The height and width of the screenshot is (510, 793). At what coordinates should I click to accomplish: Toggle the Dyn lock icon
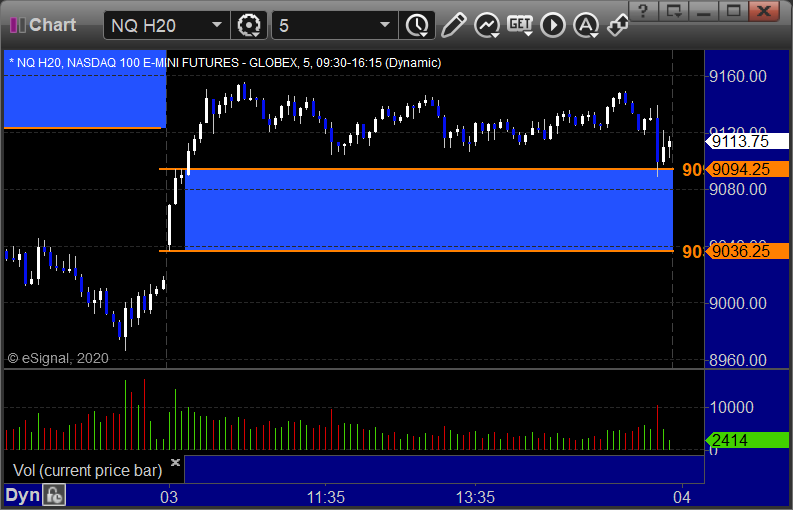pyautogui.click(x=54, y=495)
